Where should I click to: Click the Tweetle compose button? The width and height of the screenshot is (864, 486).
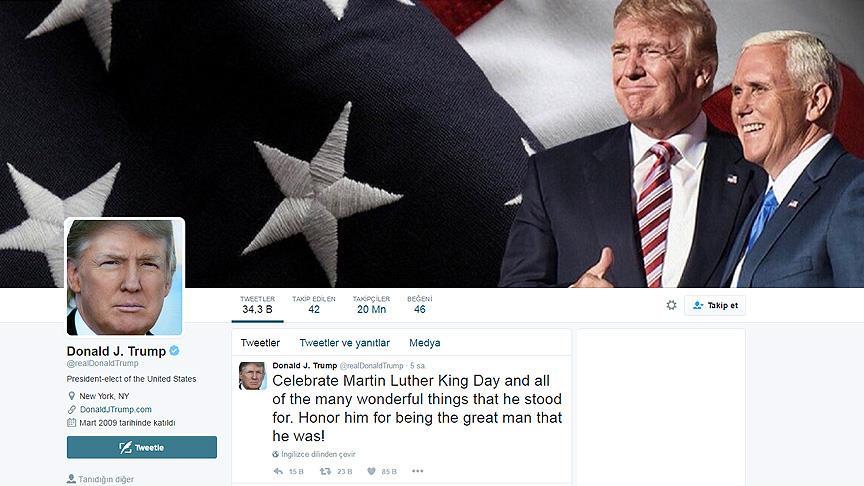(x=142, y=447)
